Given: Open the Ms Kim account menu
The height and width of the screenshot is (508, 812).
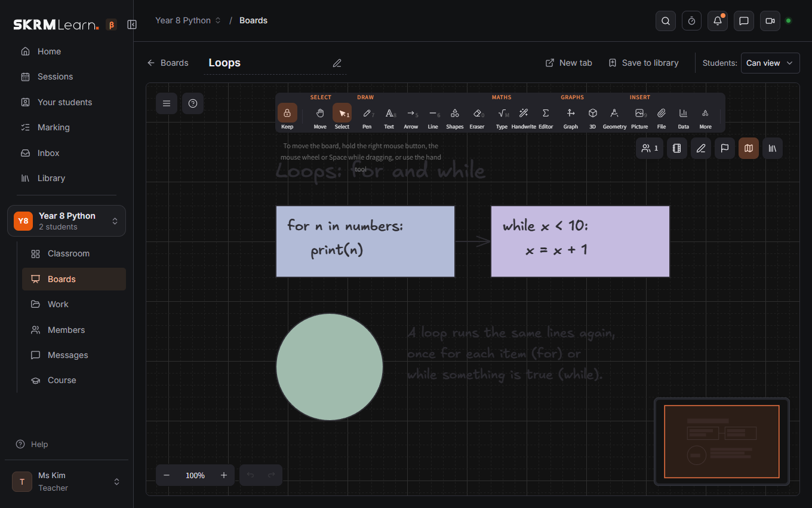Looking at the screenshot, I should pos(66,482).
